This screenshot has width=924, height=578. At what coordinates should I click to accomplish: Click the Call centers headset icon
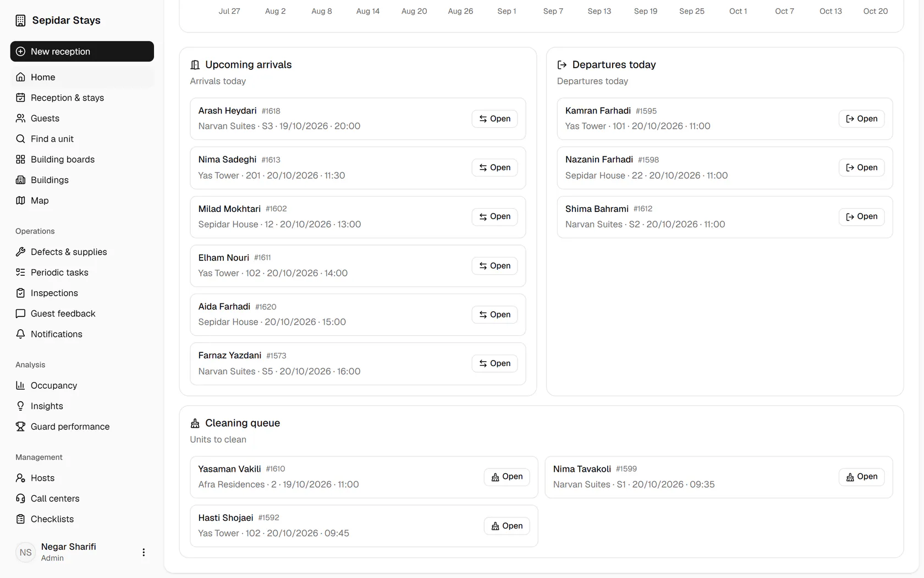coord(20,499)
